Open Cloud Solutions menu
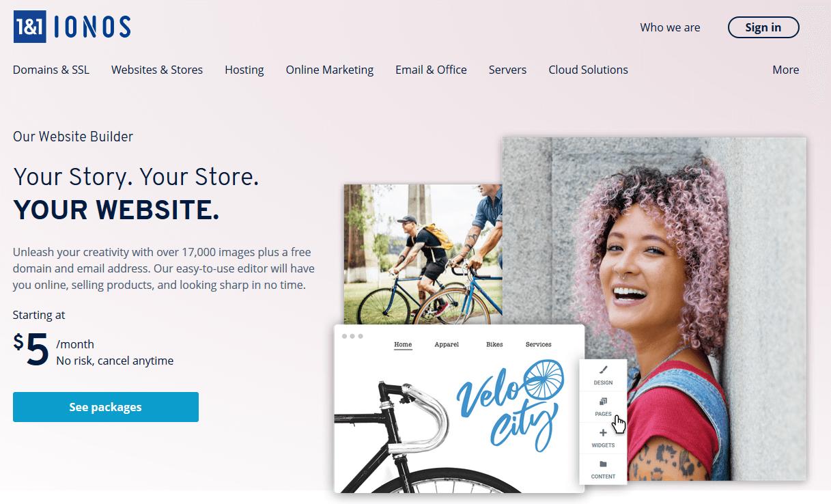This screenshot has width=831, height=504. [x=588, y=70]
